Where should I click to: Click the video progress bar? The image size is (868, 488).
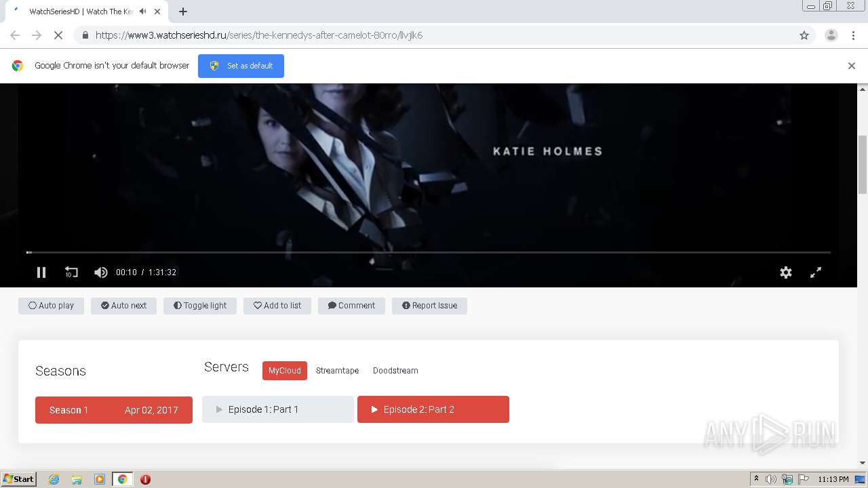click(429, 252)
